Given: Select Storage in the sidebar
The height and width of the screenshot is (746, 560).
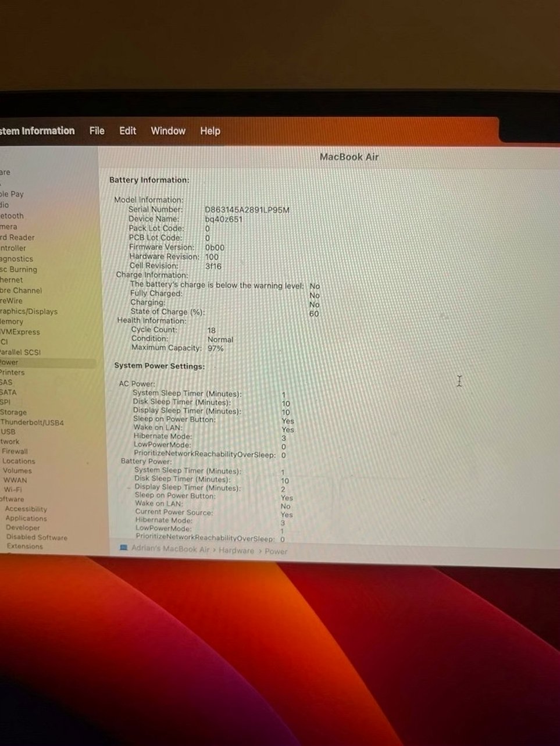Looking at the screenshot, I should pos(13,412).
